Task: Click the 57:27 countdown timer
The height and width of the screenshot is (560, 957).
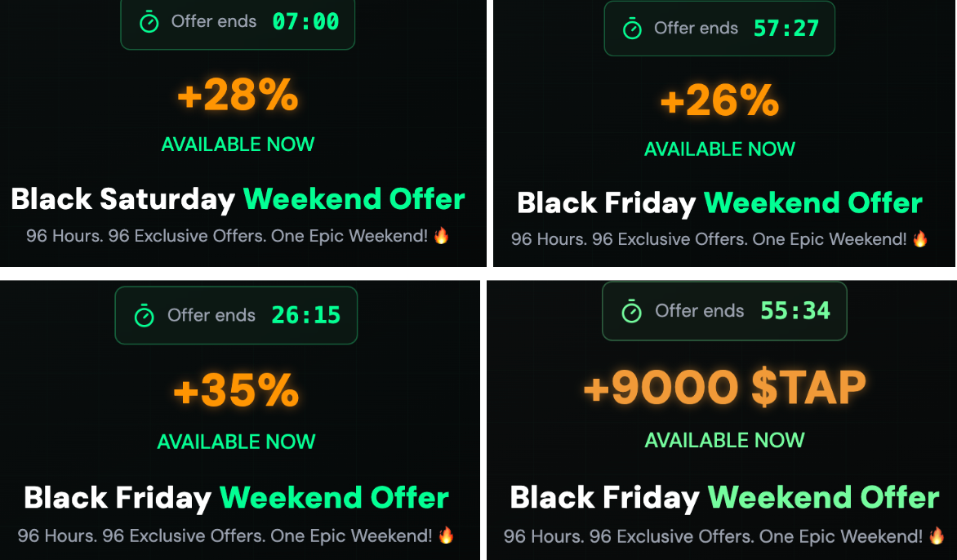Action: pos(786,29)
